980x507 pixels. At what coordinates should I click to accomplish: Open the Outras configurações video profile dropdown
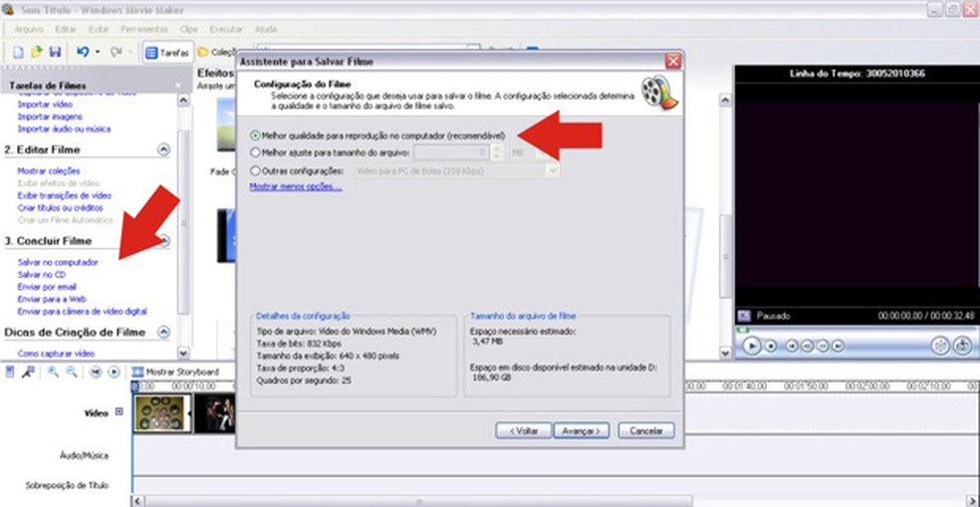552,170
